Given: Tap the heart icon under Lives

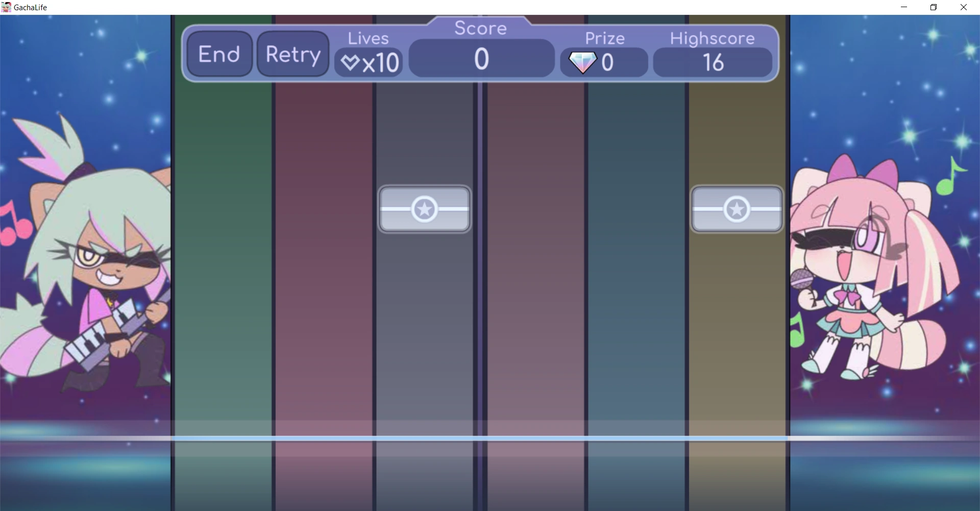Looking at the screenshot, I should coord(350,62).
